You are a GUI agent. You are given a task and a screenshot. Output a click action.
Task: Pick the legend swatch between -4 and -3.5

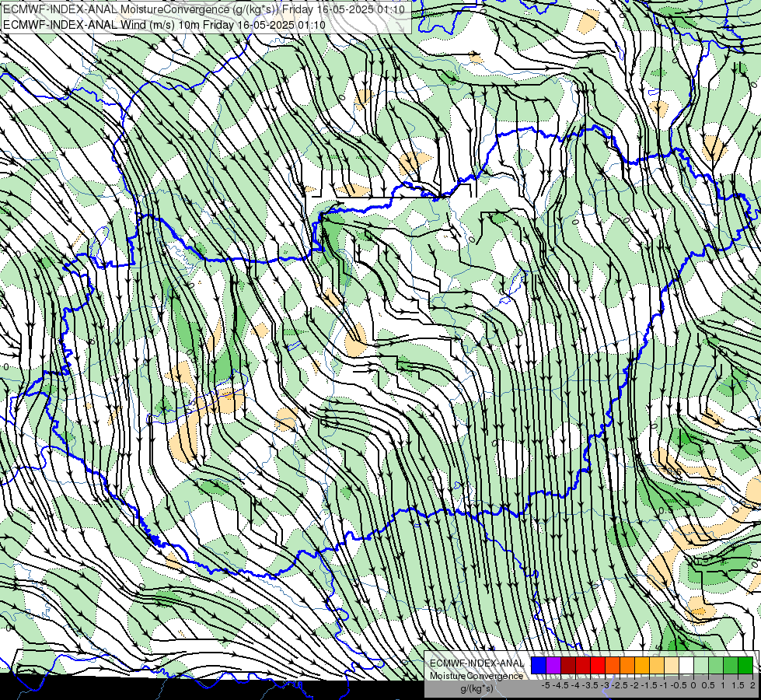(583, 666)
